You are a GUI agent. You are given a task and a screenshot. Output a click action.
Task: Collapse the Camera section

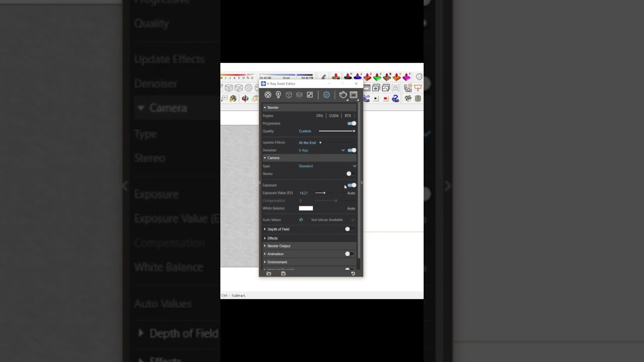point(265,158)
